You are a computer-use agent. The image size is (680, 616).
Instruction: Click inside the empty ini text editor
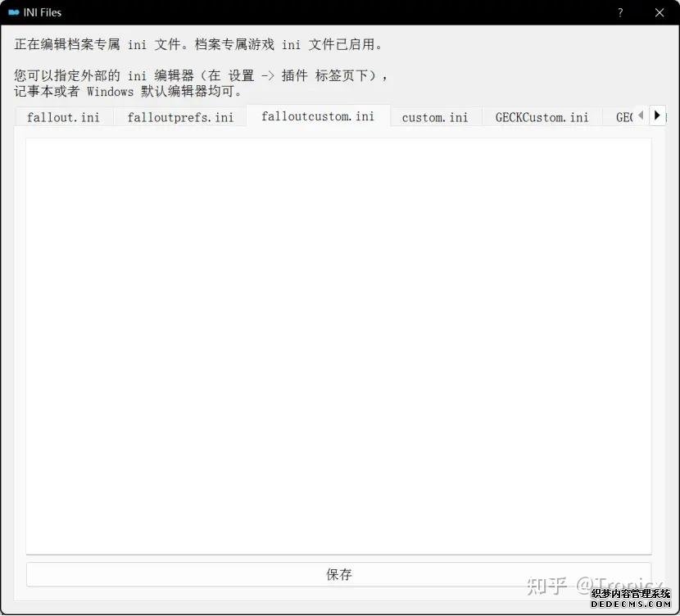(x=338, y=344)
